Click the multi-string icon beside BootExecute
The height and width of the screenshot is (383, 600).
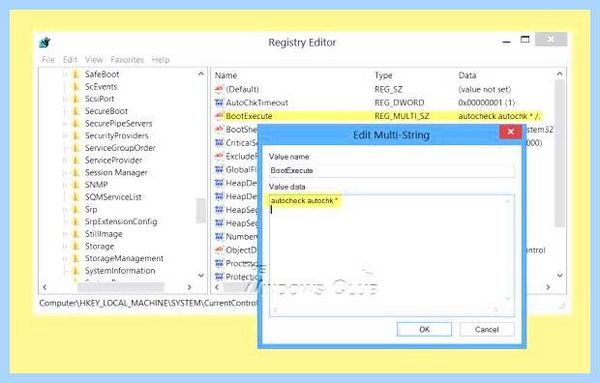(219, 116)
